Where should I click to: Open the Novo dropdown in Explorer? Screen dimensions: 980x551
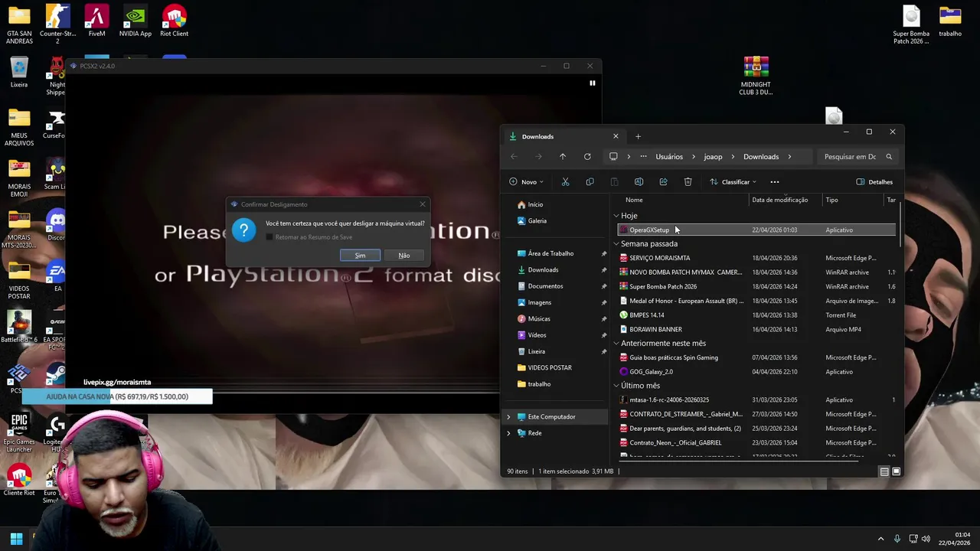526,182
